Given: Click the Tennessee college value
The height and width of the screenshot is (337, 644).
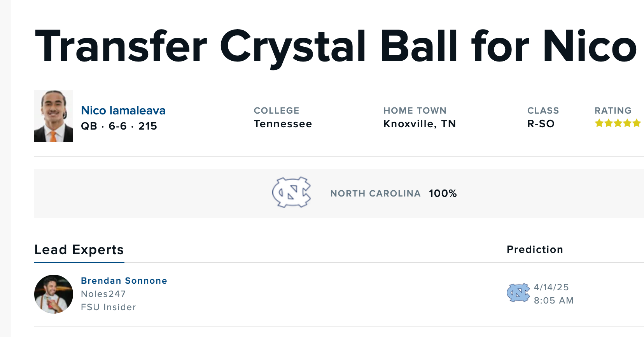Looking at the screenshot, I should pos(283,124).
